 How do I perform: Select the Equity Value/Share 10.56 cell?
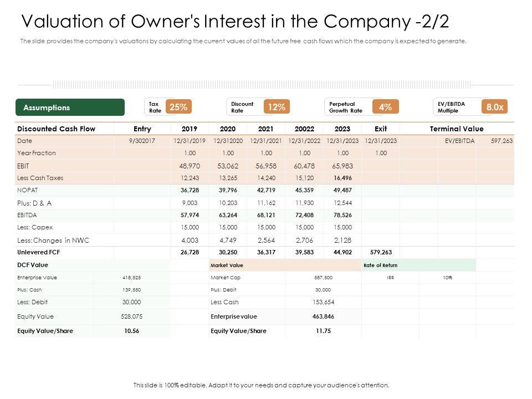(131, 331)
